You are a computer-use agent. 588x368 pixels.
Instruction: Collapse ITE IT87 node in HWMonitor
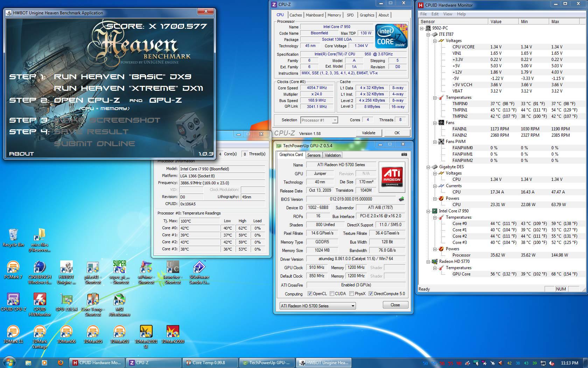(x=428, y=34)
